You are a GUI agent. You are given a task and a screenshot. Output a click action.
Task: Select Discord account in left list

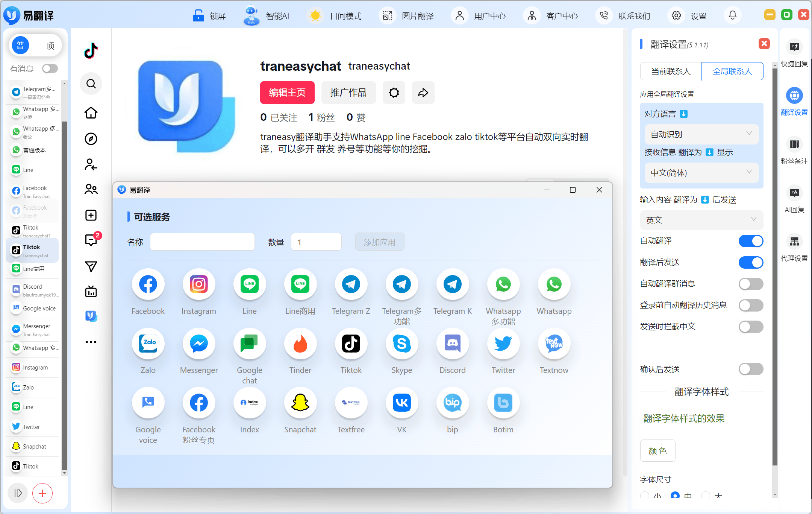tap(33, 290)
